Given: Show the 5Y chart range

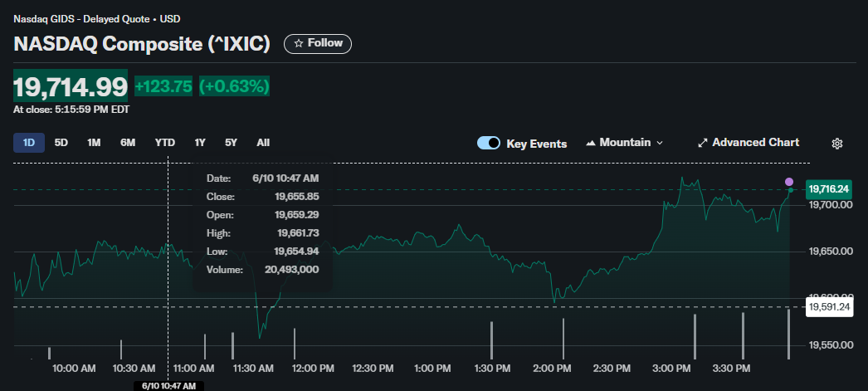Looking at the screenshot, I should coord(231,143).
